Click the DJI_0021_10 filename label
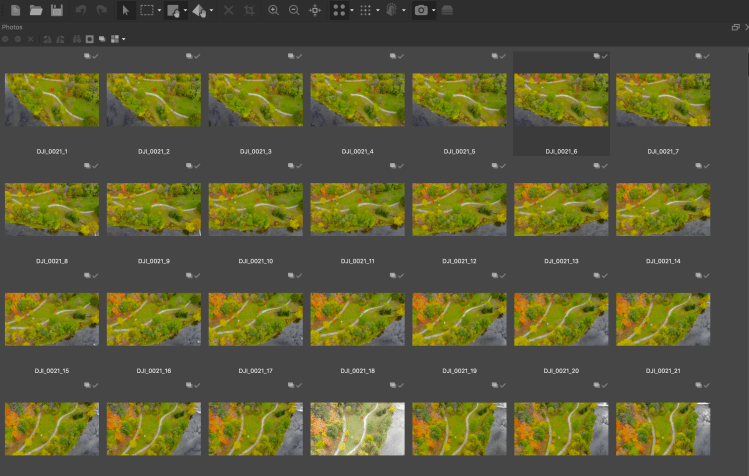This screenshot has width=749, height=476. coord(255,261)
